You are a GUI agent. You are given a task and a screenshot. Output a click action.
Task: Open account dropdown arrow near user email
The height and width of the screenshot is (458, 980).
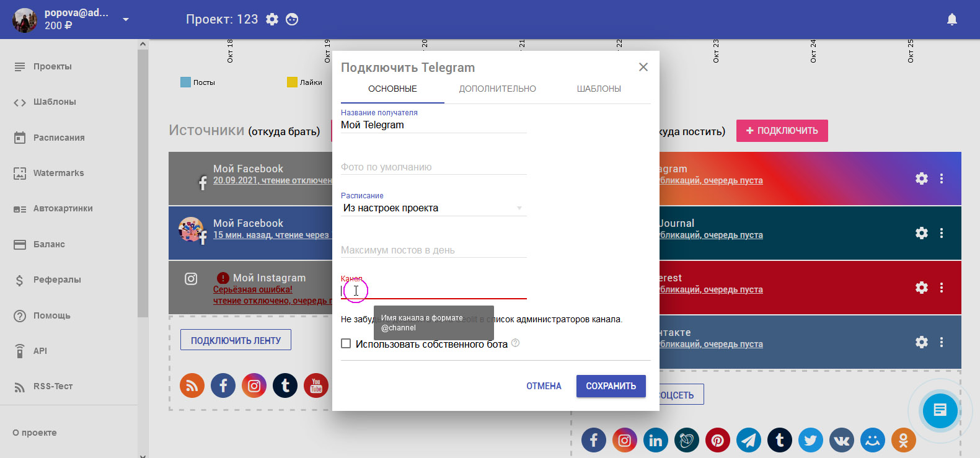click(x=126, y=19)
